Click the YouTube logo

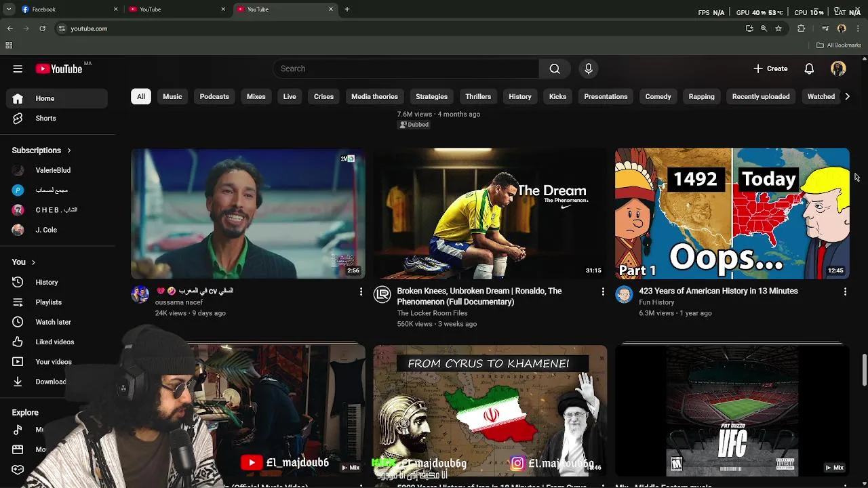click(x=59, y=68)
